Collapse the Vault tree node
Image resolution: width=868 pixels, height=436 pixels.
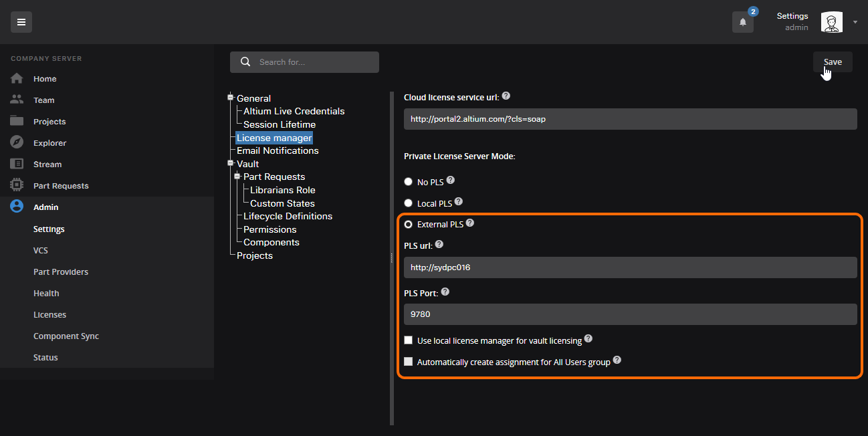point(231,163)
